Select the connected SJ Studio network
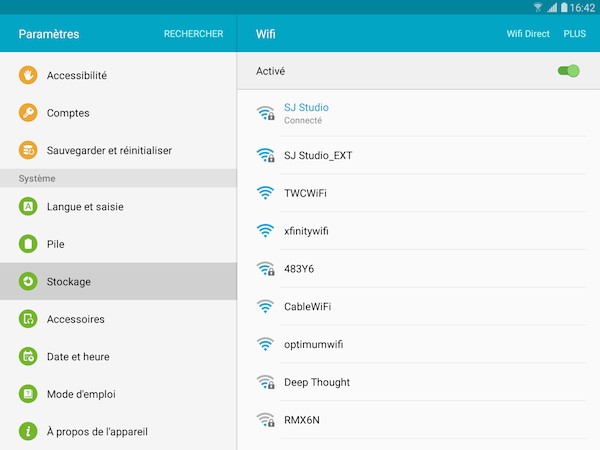This screenshot has width=600, height=450. click(x=419, y=113)
